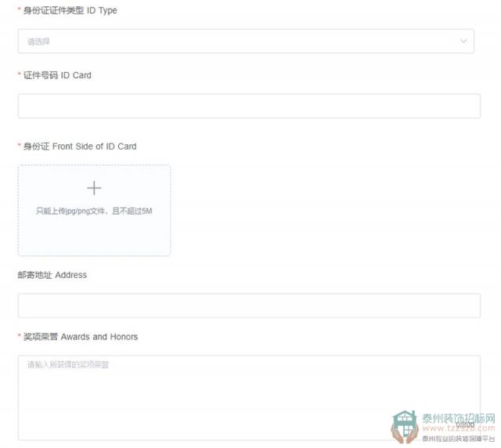Click the 0/800 character counter

pos(465,425)
